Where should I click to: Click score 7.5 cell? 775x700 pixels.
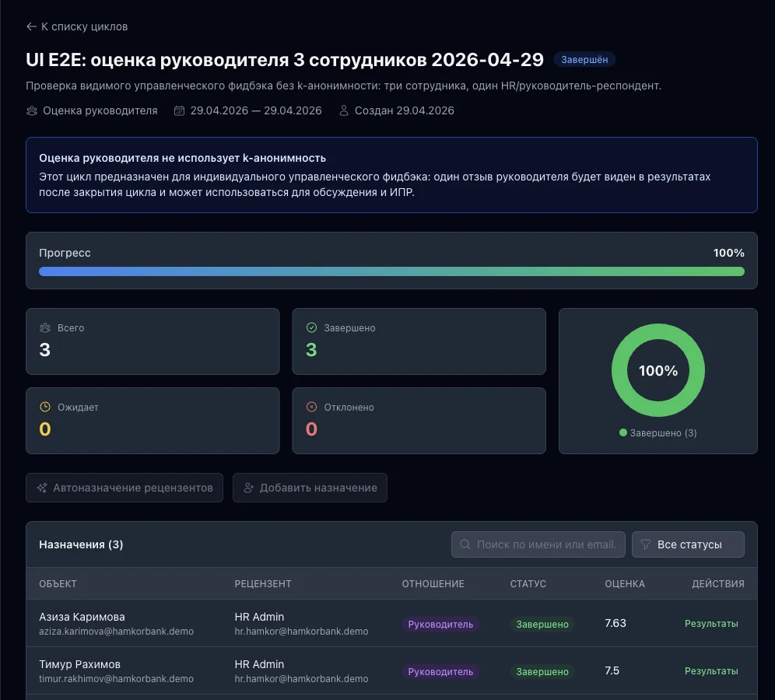612,671
